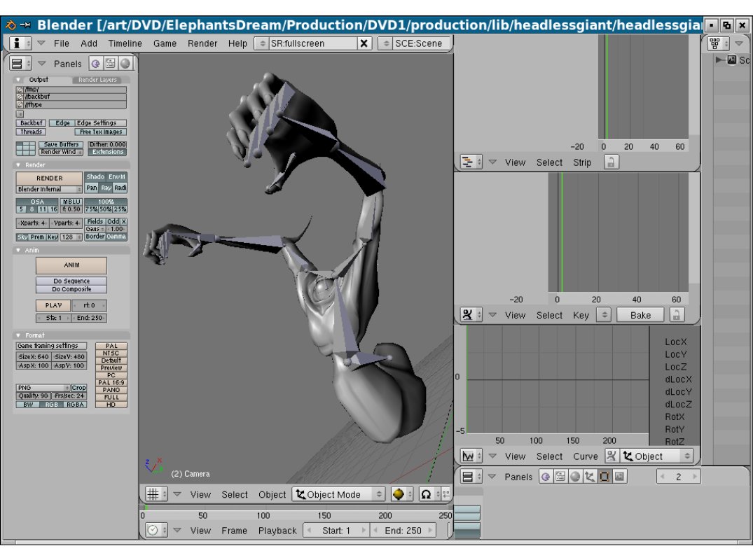Open the Object Mode dropdown in 3D header

[x=338, y=494]
